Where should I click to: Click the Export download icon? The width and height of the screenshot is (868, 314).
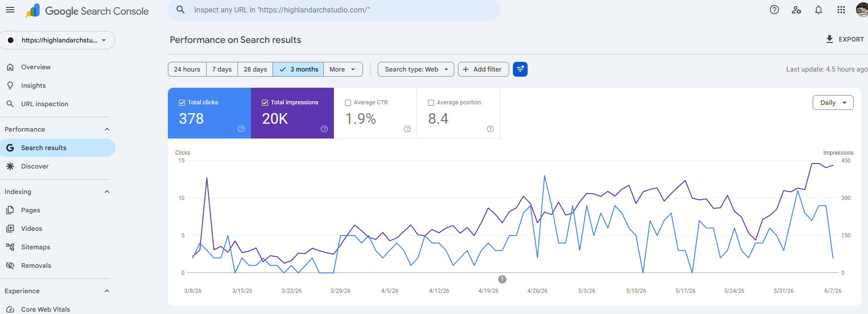click(x=830, y=39)
